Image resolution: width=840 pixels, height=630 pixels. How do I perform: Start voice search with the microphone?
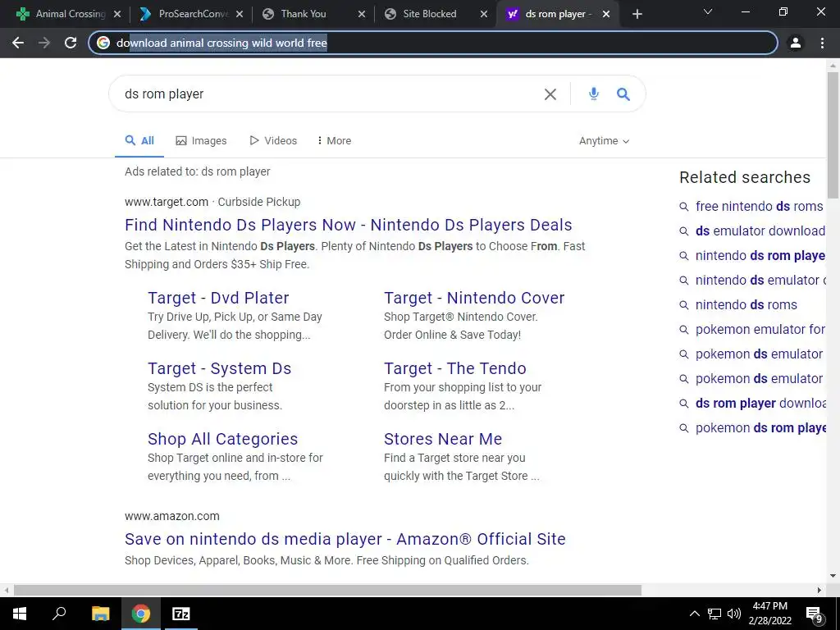(x=594, y=94)
